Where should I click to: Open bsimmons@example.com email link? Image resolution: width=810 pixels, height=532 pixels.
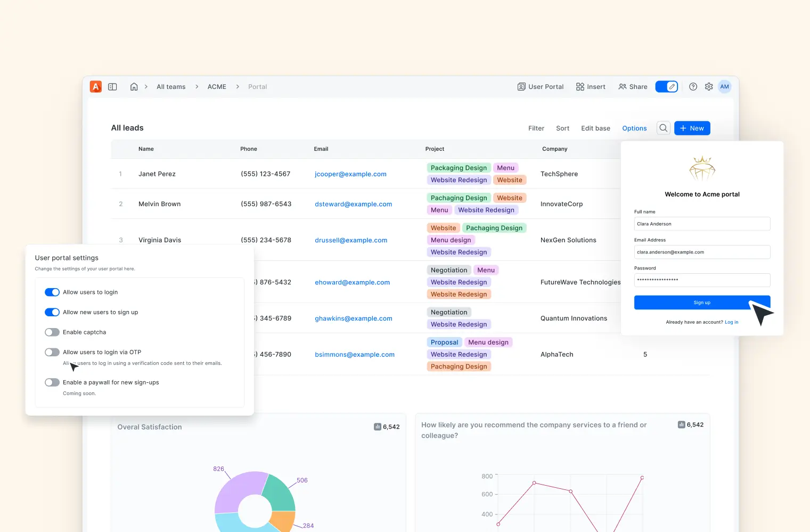coord(355,355)
